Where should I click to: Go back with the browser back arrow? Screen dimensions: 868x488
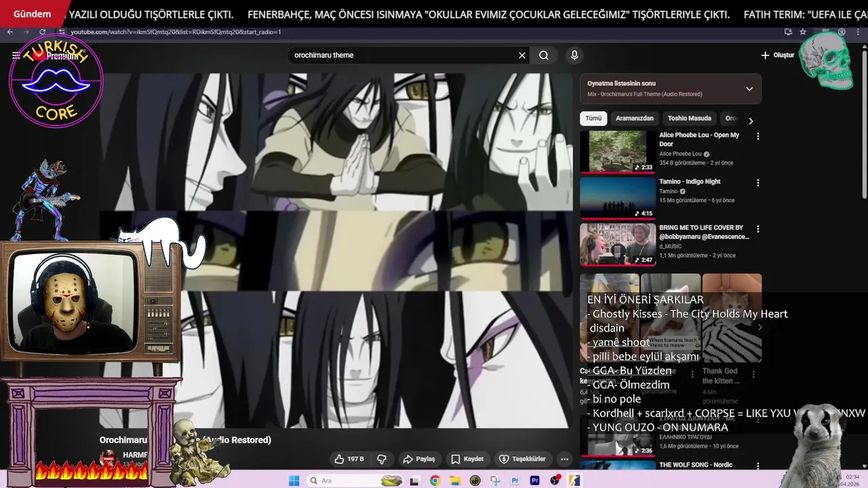click(9, 32)
